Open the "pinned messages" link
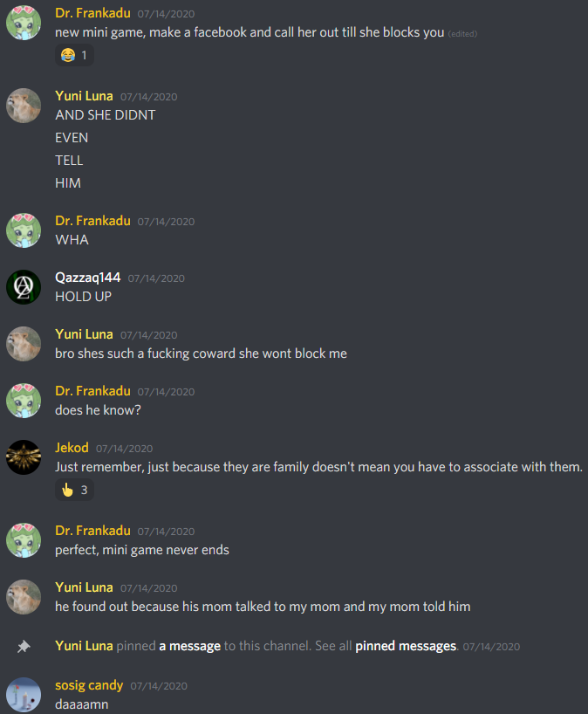588x714 pixels. [x=406, y=646]
